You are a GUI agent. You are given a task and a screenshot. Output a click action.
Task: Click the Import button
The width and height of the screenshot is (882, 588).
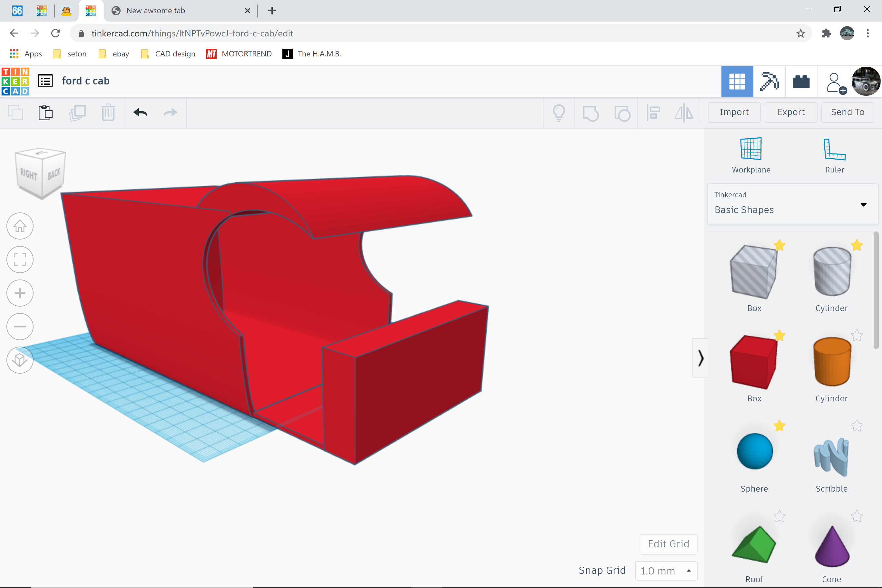[734, 112]
